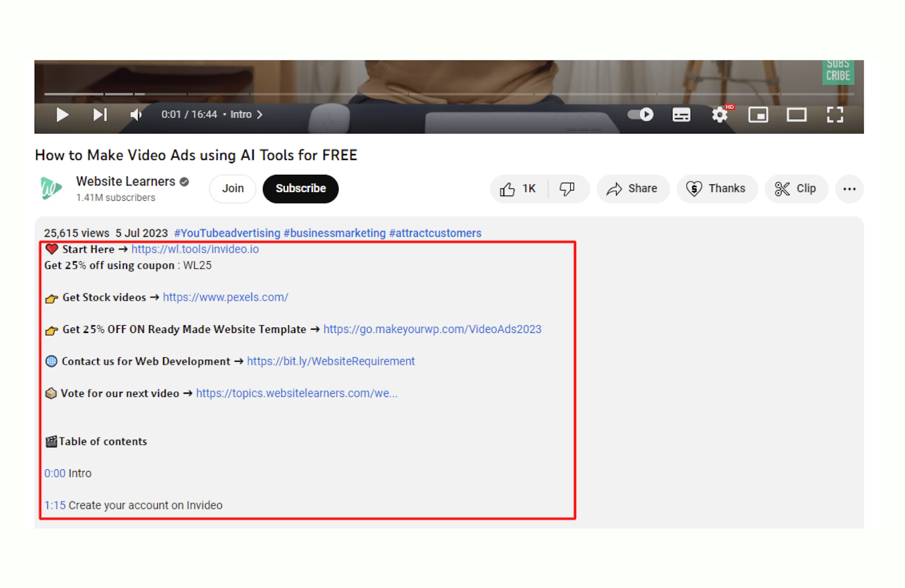Open the #businessmarketing hashtag
Image resolution: width=905 pixels, height=588 pixels.
tap(335, 233)
